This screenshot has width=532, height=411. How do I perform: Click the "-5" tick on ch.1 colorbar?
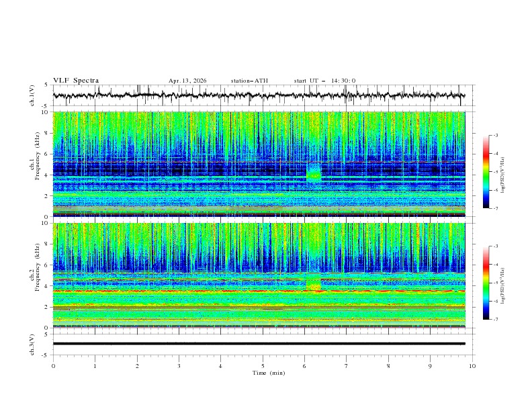[x=496, y=172]
